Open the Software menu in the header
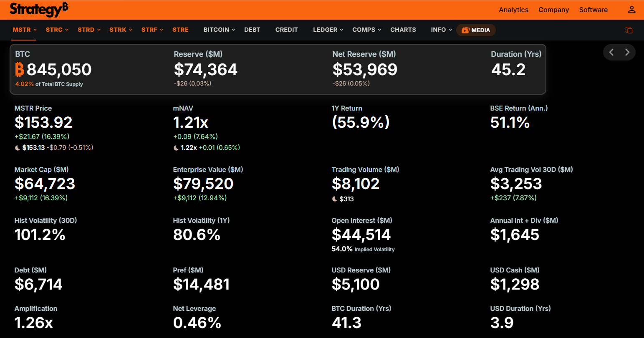This screenshot has width=644, height=338. (593, 10)
